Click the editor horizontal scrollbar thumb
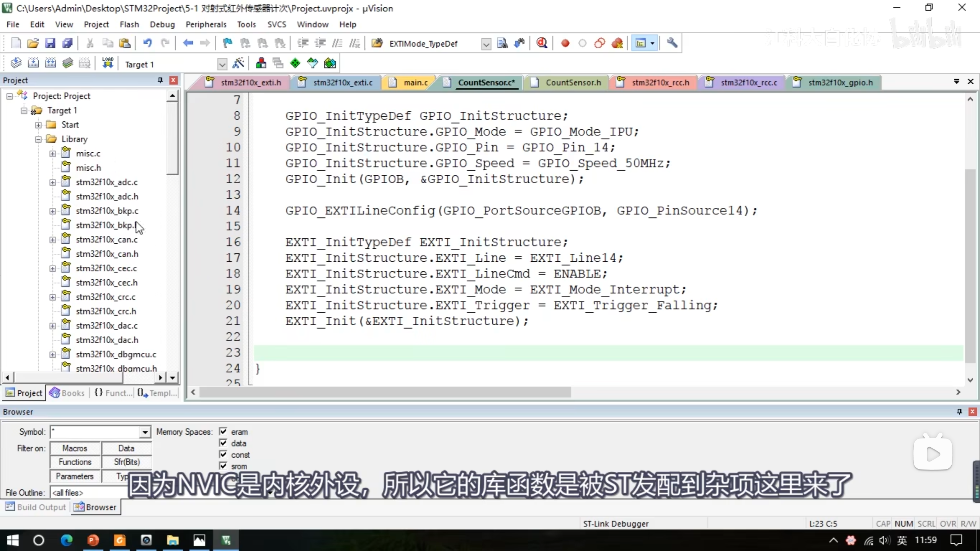 (x=385, y=392)
